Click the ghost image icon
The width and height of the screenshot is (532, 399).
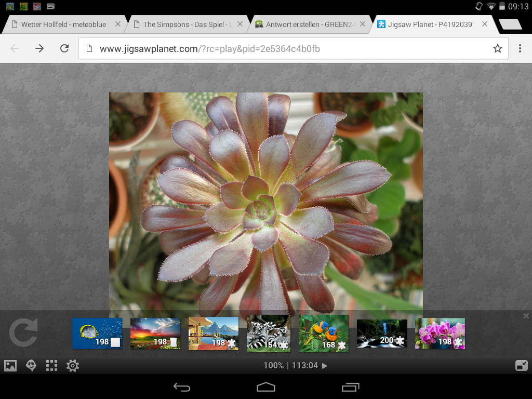(x=31, y=366)
